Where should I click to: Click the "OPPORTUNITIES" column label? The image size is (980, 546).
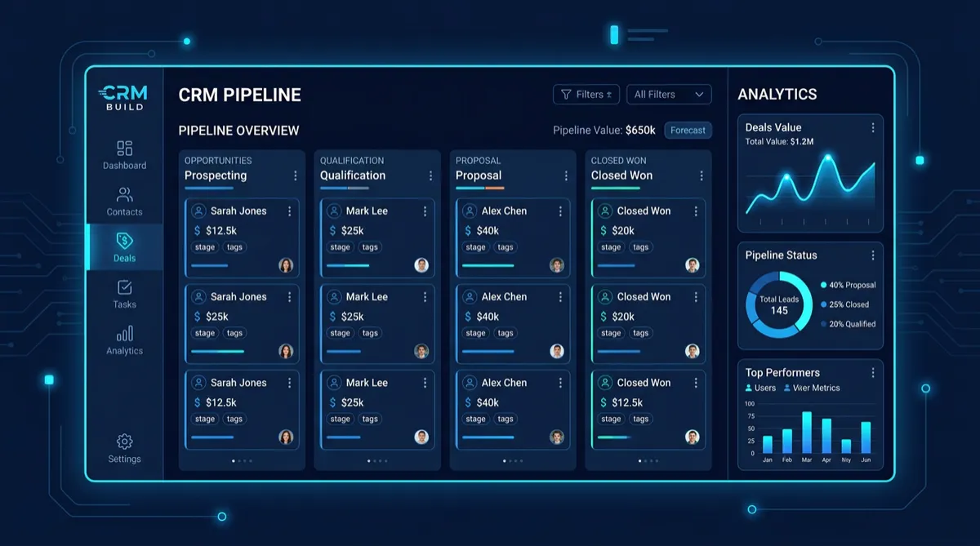click(x=218, y=161)
